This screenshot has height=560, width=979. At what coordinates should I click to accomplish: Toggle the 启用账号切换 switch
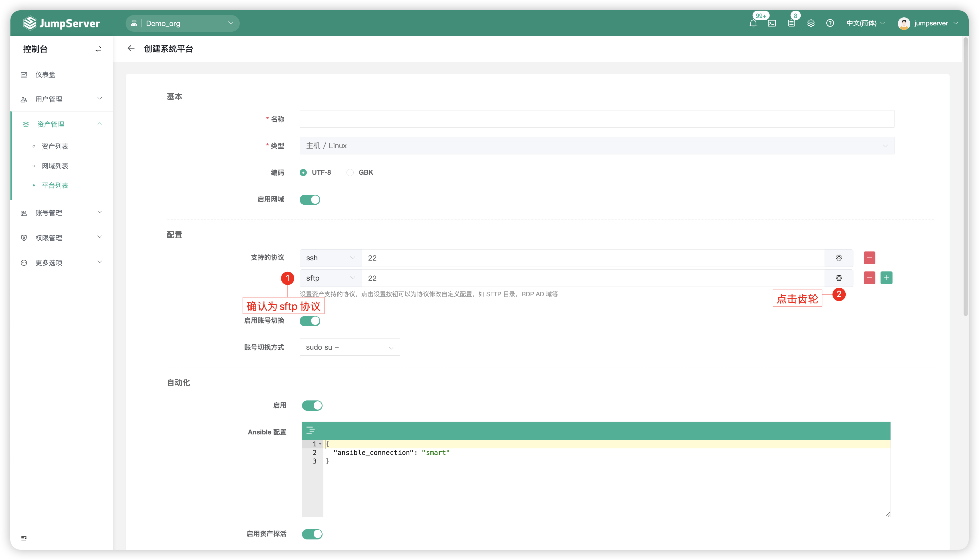310,321
